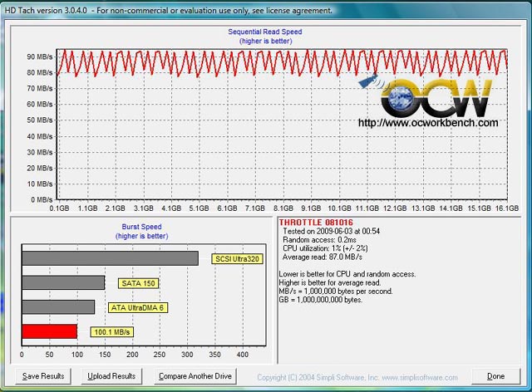Screen dimensions: 532x392
Task: Choose Compare Another Drive
Action: tap(195, 376)
